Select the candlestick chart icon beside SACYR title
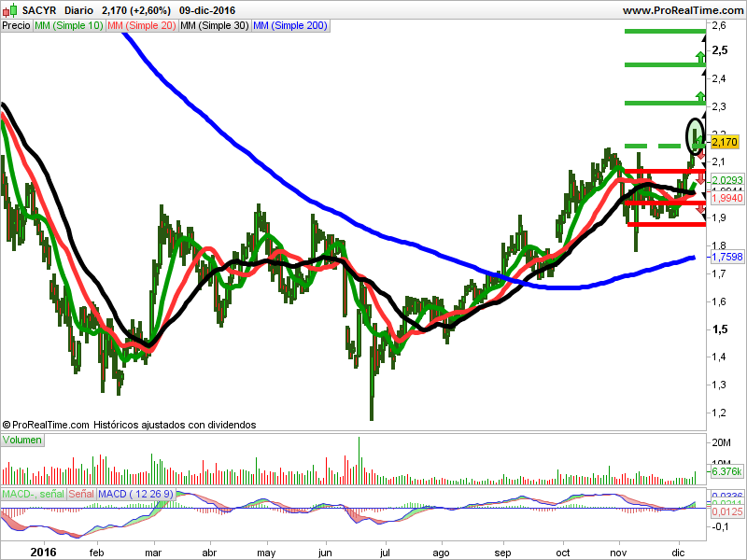This screenshot has width=747, height=560. (x=9, y=9)
